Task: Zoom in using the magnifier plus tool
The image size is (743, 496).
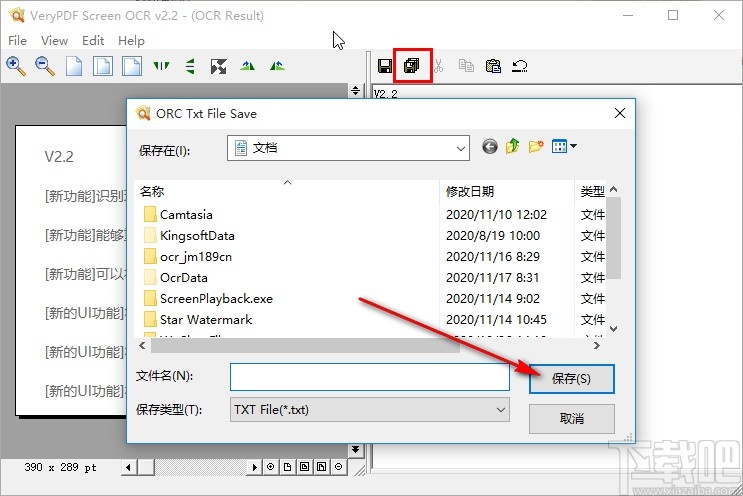Action: click(x=16, y=66)
